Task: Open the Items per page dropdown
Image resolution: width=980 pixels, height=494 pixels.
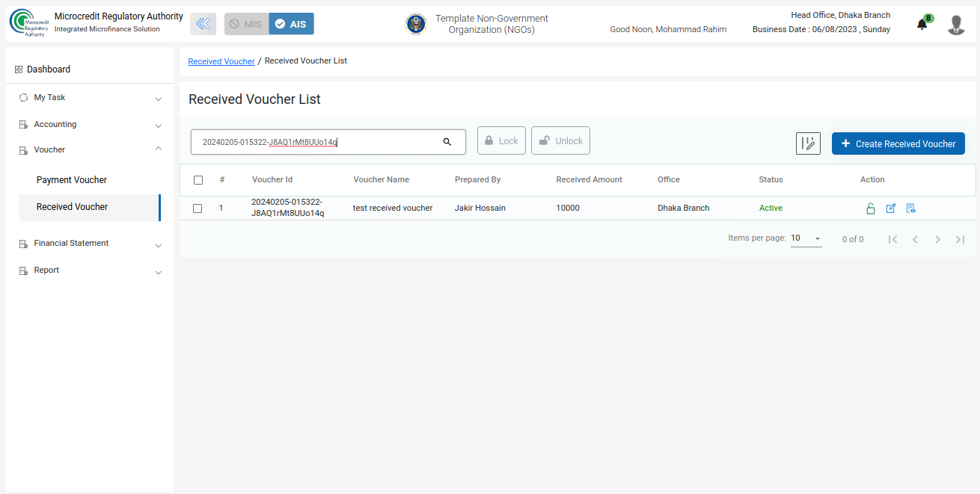Action: tap(806, 238)
